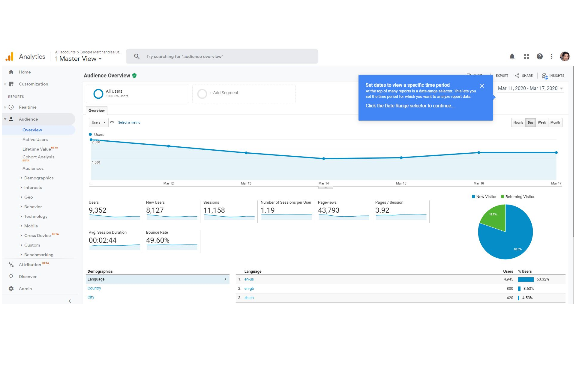Switch chart granularity to Hourly

click(518, 123)
